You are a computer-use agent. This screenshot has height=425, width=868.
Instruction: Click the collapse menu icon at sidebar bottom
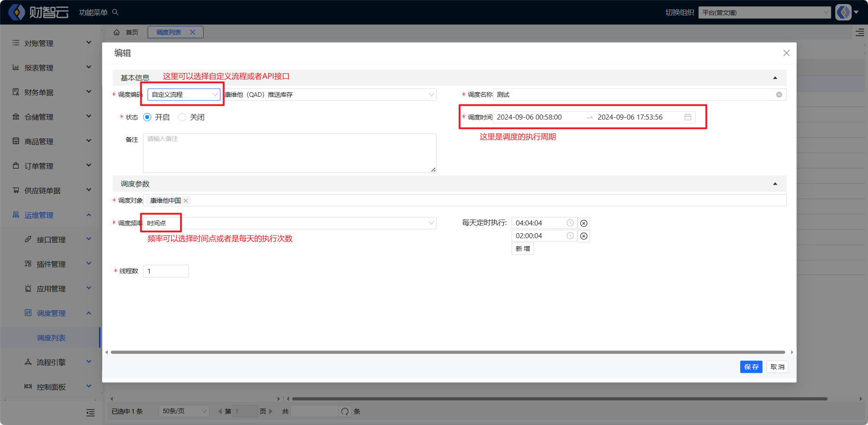pos(90,413)
